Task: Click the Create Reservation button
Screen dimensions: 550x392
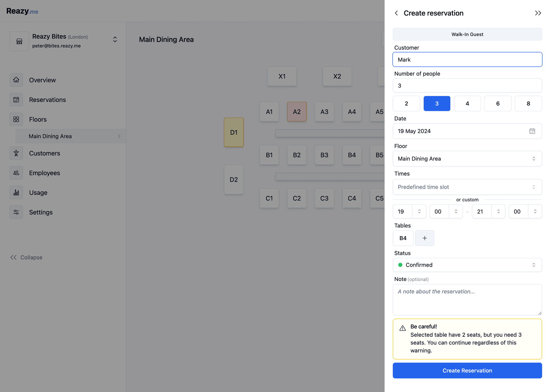Action: (467, 370)
